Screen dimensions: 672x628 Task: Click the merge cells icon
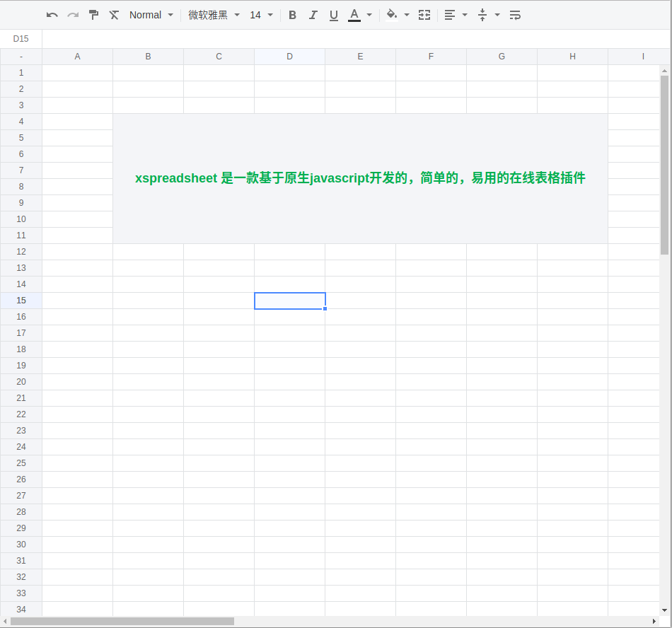tap(424, 16)
